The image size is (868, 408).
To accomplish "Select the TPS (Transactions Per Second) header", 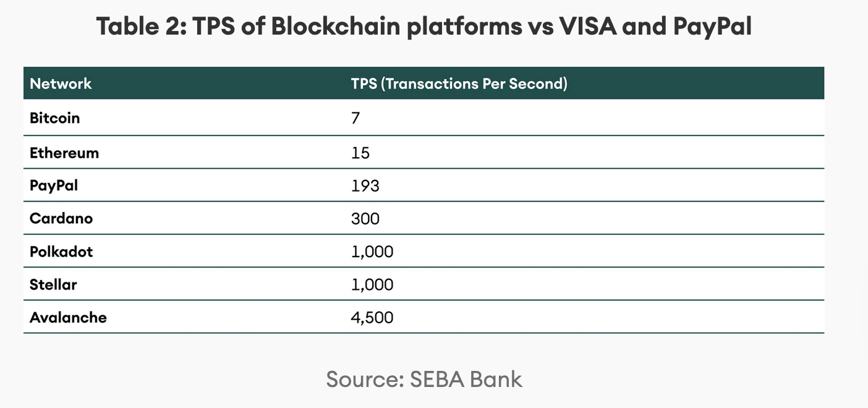I will click(x=459, y=83).
